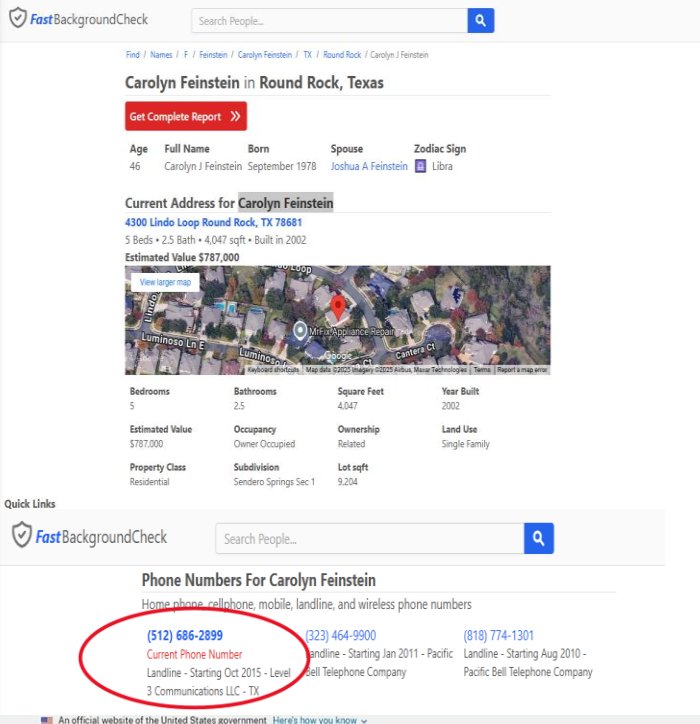Click the red location pin on the map
Image resolution: width=700 pixels, height=724 pixels.
tap(338, 307)
